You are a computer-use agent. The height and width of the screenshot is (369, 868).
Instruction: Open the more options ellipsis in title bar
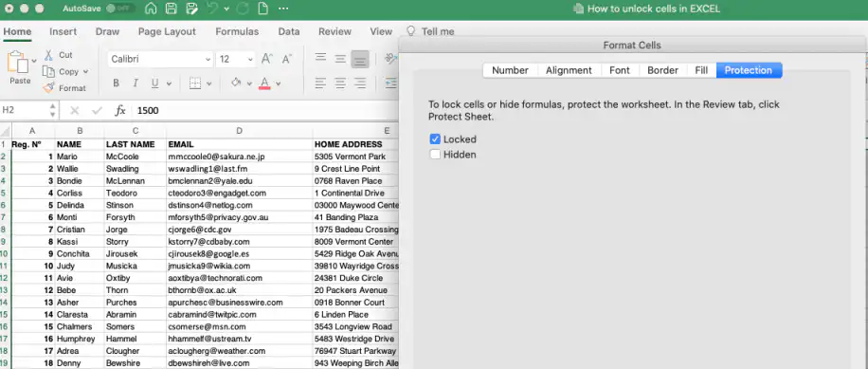coord(283,9)
